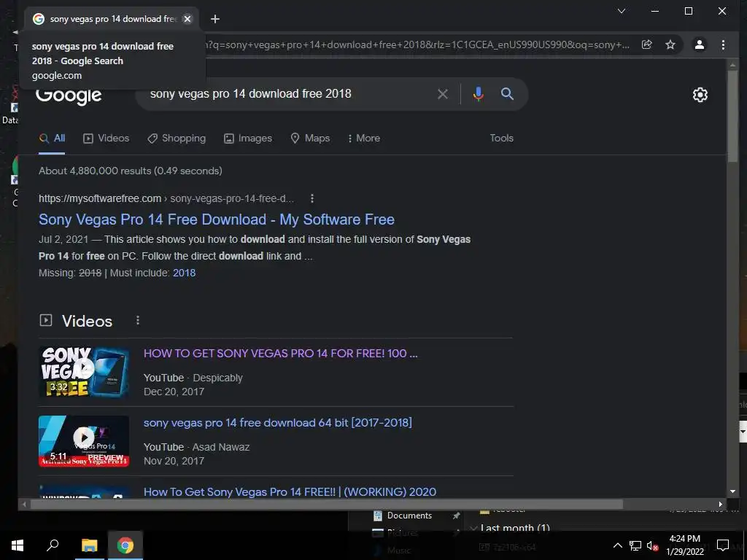Play HOW TO GET SONY VEGAS thumbnail
Image resolution: width=747 pixels, height=560 pixels.
pos(84,372)
